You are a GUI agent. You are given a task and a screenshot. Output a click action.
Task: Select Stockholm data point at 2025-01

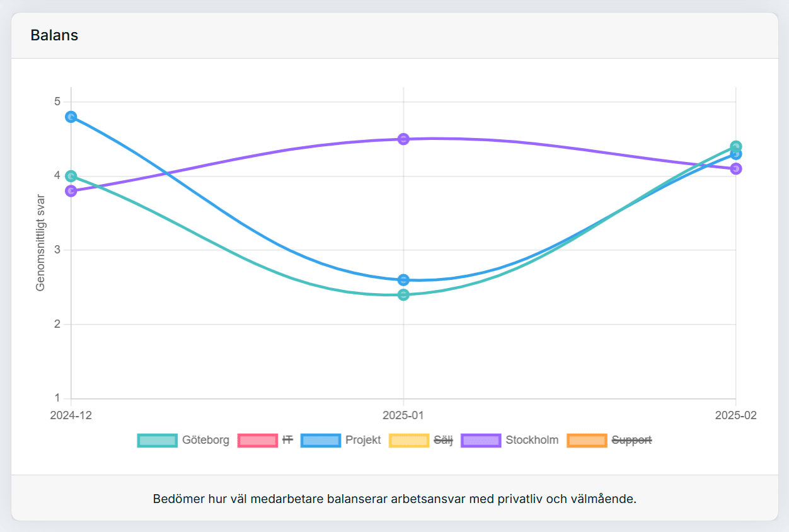404,139
